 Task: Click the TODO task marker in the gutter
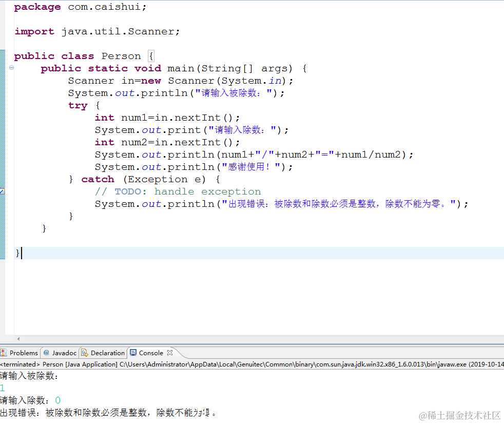(2, 191)
